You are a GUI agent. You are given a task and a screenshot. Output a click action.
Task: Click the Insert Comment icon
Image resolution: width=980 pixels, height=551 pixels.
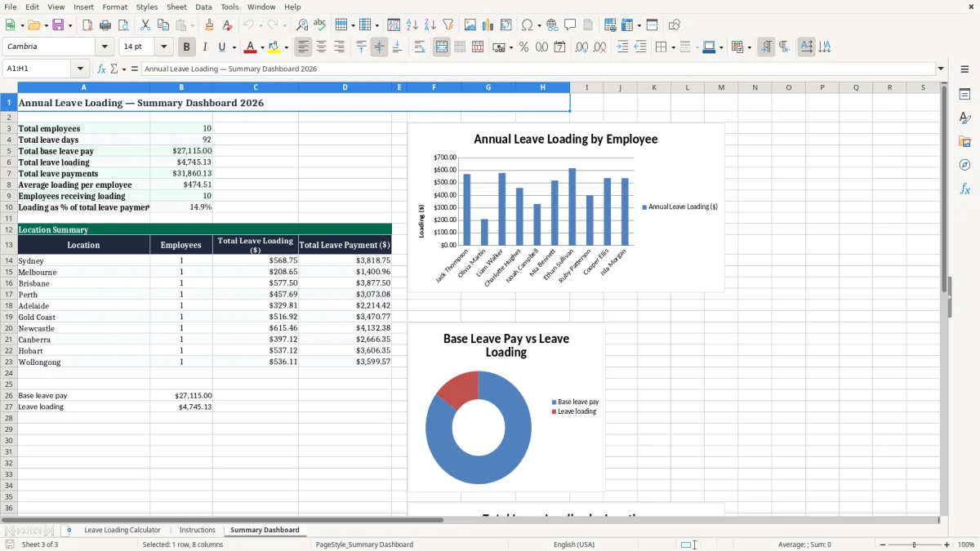click(570, 25)
